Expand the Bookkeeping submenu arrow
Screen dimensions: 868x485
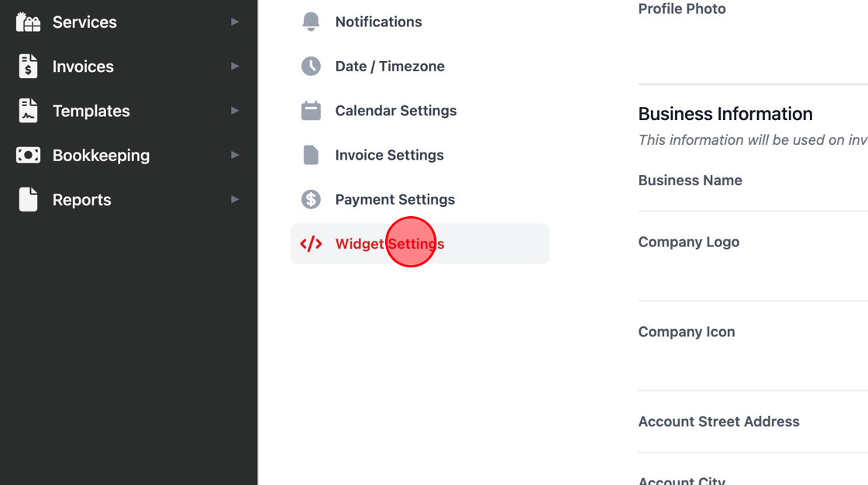235,155
